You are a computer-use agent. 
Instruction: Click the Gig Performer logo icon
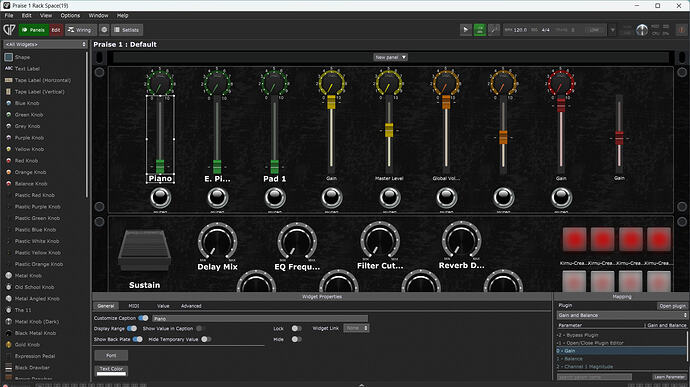tap(9, 30)
